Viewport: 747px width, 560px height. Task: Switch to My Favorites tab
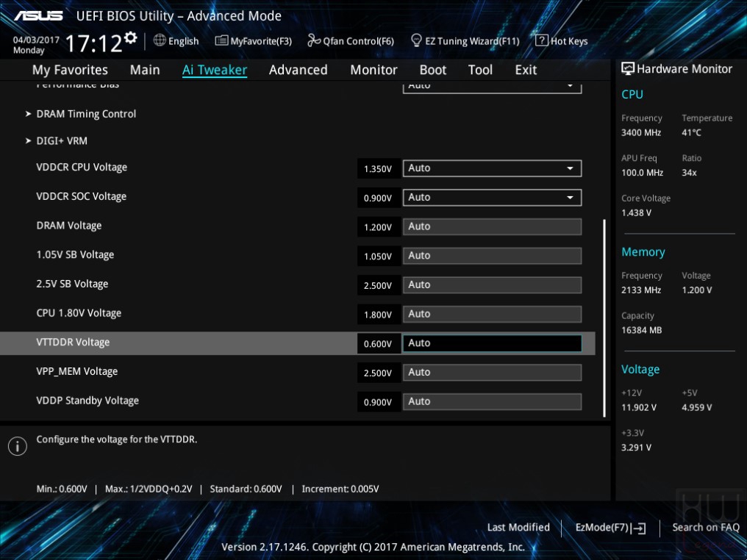tap(70, 70)
